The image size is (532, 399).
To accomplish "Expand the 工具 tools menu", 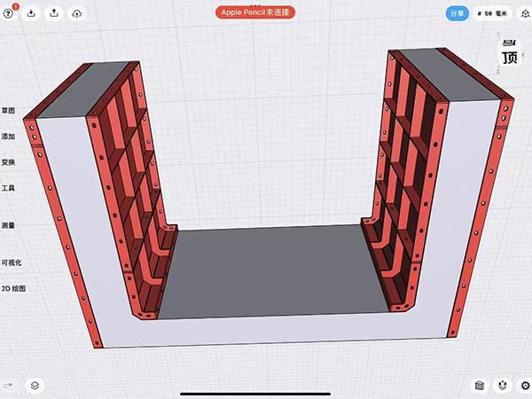I will pos(9,188).
